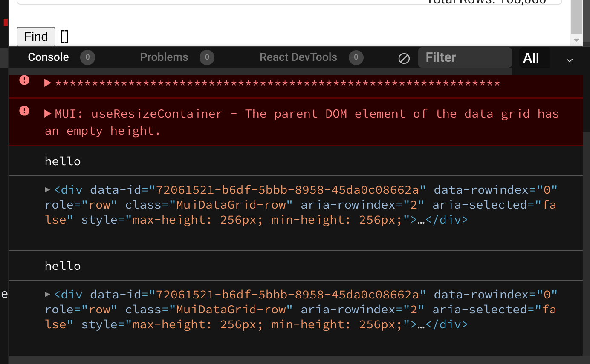
Task: Click the Find button
Action: (35, 37)
